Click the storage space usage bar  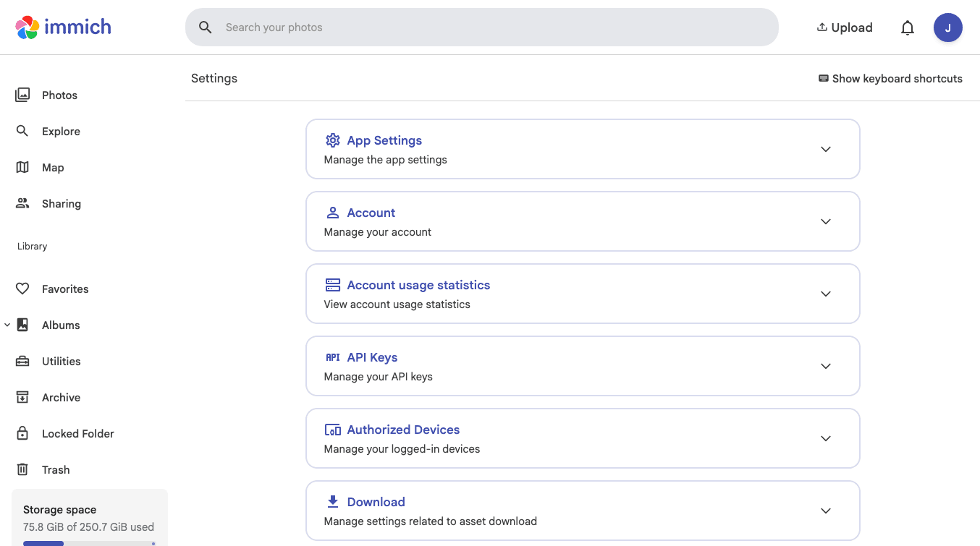pyautogui.click(x=89, y=543)
